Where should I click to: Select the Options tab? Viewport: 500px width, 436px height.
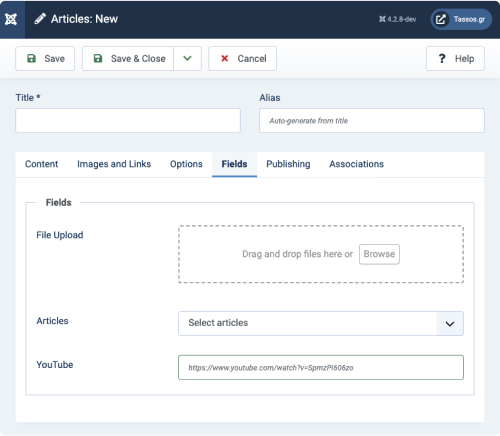click(186, 164)
